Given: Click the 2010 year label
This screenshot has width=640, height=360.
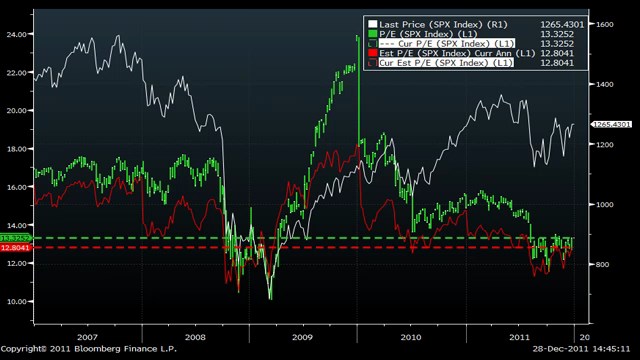Looking at the screenshot, I should tap(411, 337).
